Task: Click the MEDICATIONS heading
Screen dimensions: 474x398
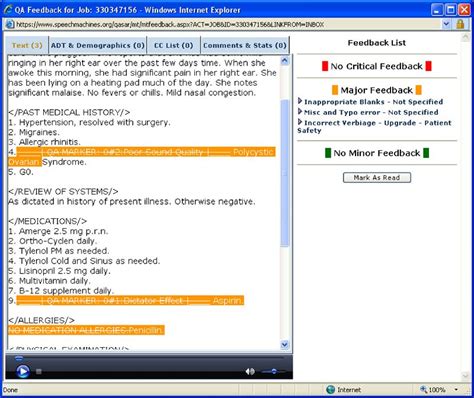Action: [x=47, y=221]
